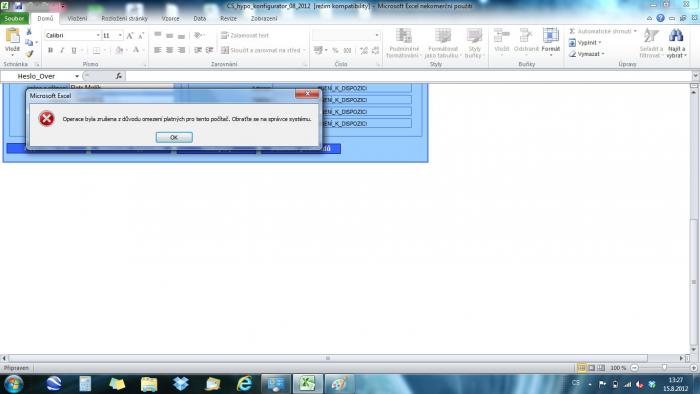Switch to page layout view in status bar

pos(591,368)
